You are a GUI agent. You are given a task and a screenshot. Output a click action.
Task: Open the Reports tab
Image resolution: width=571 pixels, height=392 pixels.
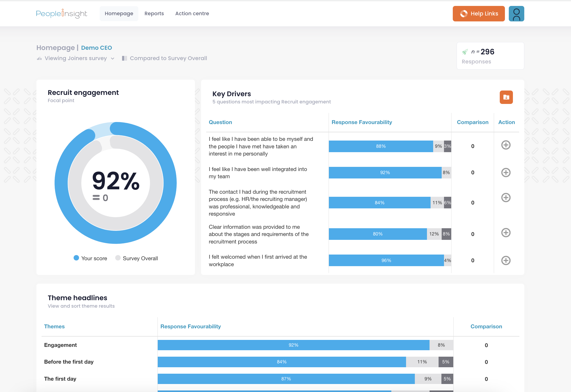tap(154, 13)
